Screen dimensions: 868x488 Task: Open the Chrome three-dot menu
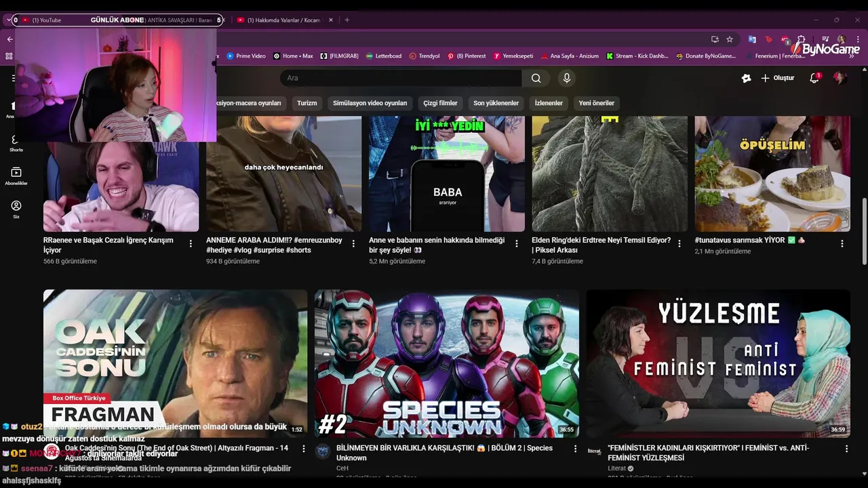(858, 39)
